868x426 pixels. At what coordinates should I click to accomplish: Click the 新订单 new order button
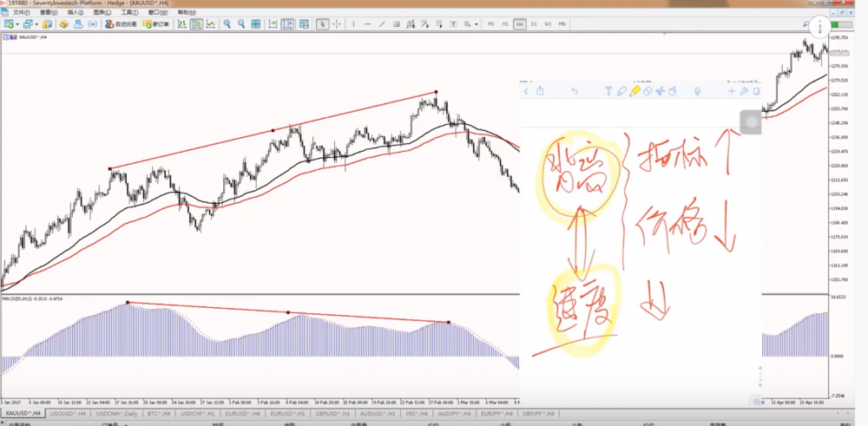click(x=156, y=24)
